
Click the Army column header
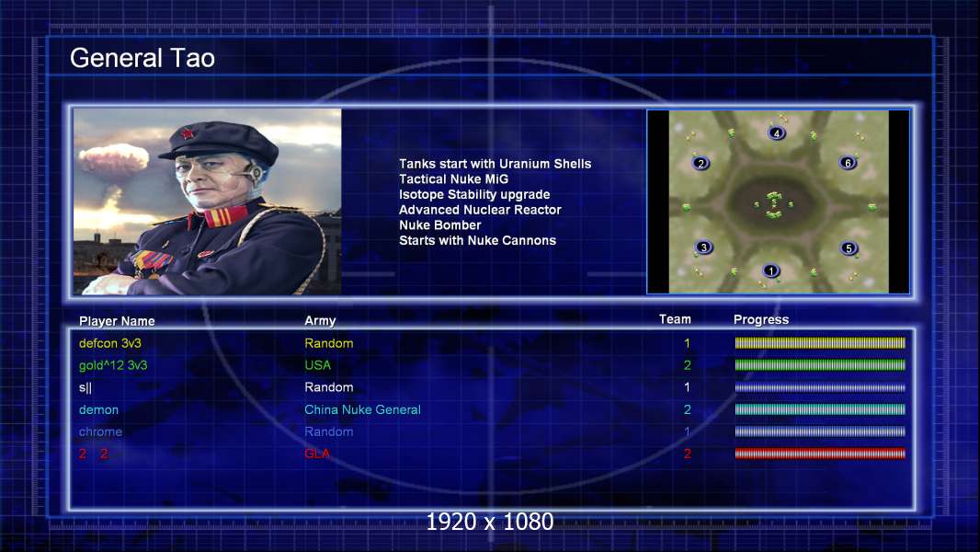pos(320,321)
